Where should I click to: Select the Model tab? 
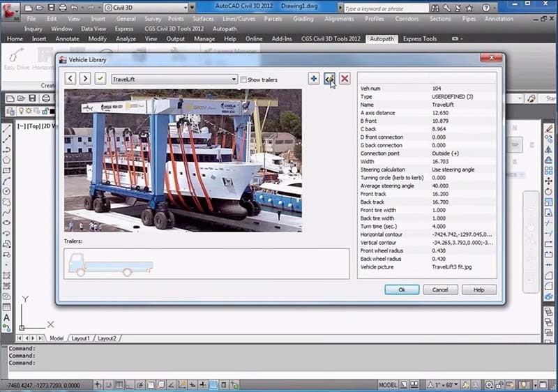[56, 338]
